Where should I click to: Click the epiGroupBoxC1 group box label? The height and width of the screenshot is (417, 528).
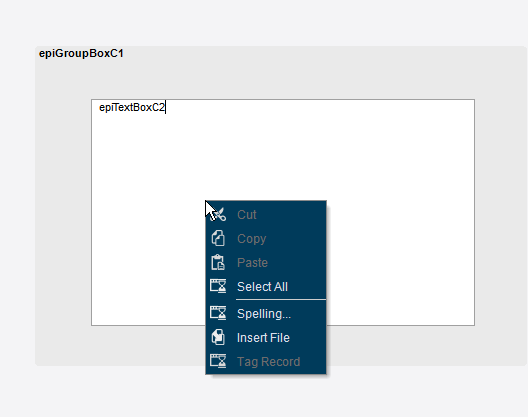[x=81, y=53]
